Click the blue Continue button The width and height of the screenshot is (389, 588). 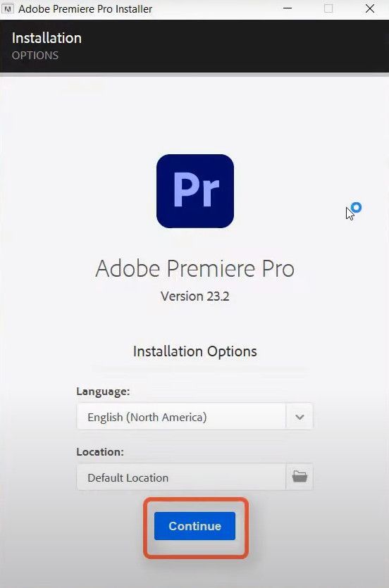194,526
